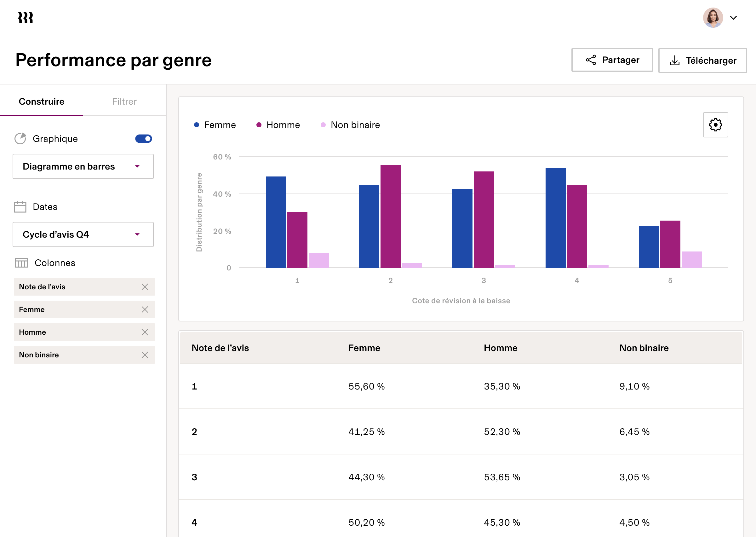Remove the Homme column chip
Screen dimensions: 756x537
(x=145, y=332)
